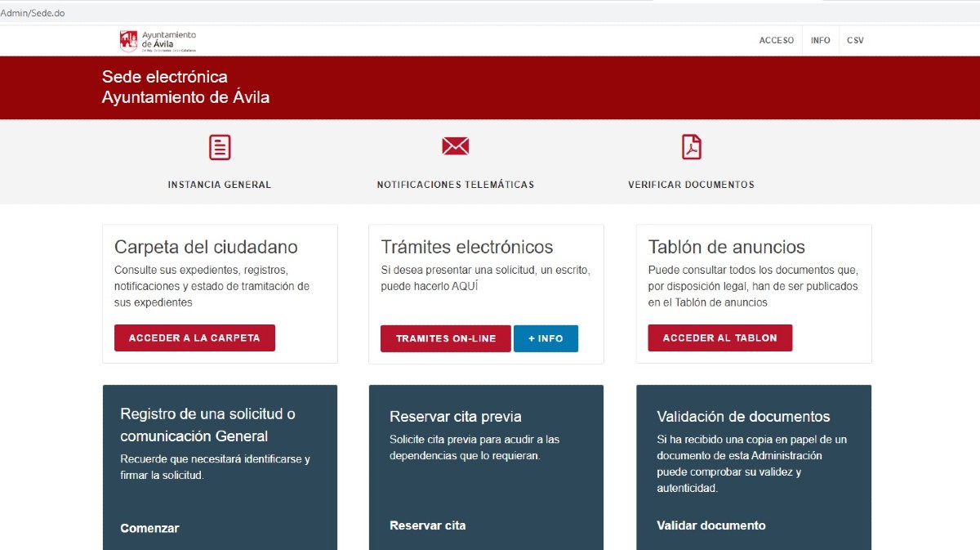Viewport: 980px width, 550px height.
Task: Open the ACCESO menu item
Action: tap(776, 40)
